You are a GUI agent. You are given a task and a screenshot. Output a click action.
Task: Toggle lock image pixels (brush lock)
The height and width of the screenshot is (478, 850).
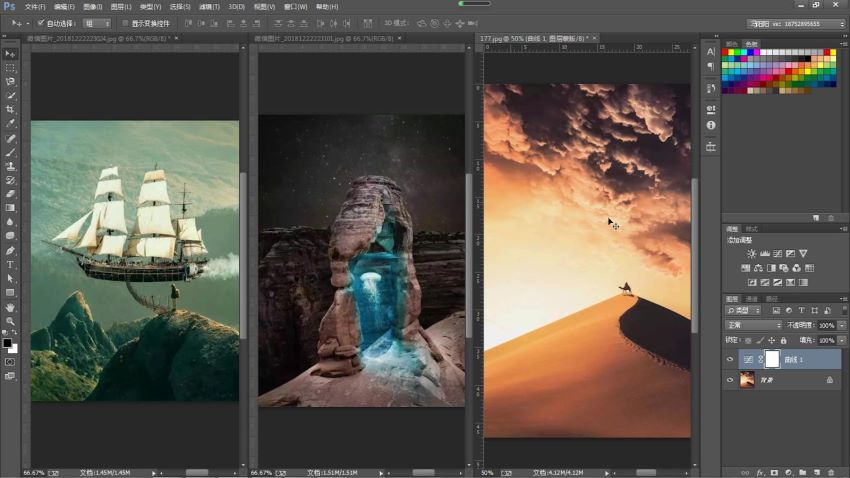(x=760, y=340)
